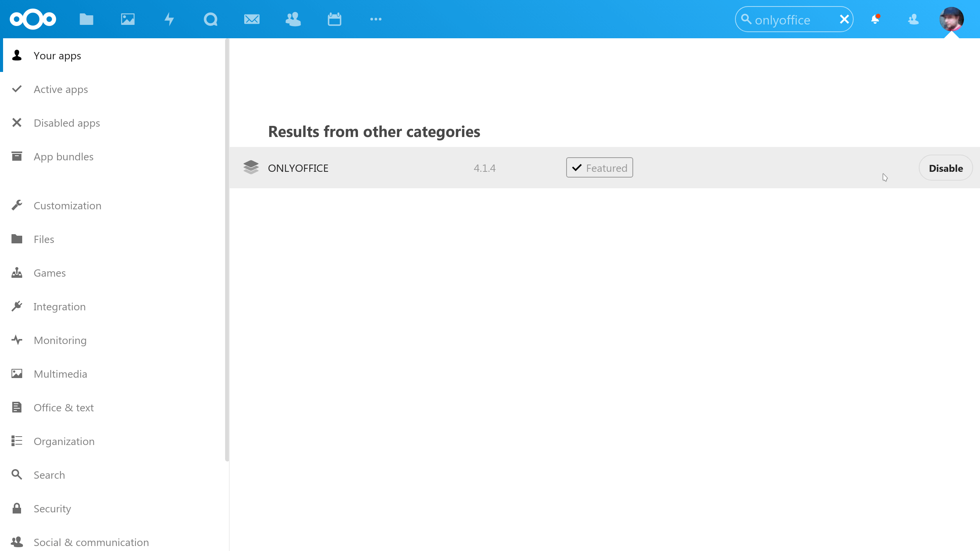Image resolution: width=980 pixels, height=551 pixels.
Task: Open the Mail envelope icon
Action: tap(252, 19)
